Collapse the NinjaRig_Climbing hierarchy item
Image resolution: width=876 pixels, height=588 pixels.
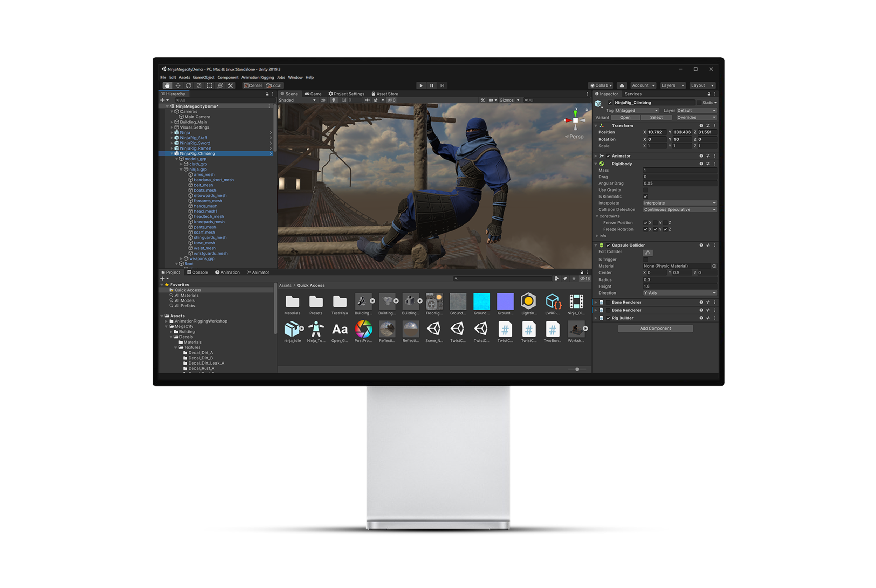pyautogui.click(x=172, y=153)
